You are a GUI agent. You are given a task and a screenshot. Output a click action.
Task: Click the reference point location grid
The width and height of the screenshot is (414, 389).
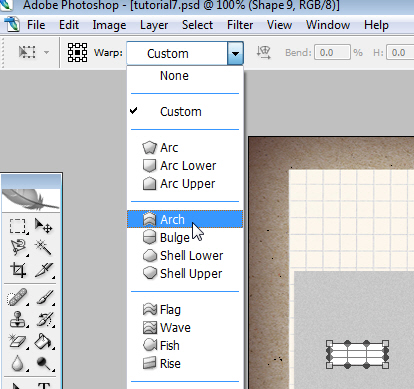point(77,52)
